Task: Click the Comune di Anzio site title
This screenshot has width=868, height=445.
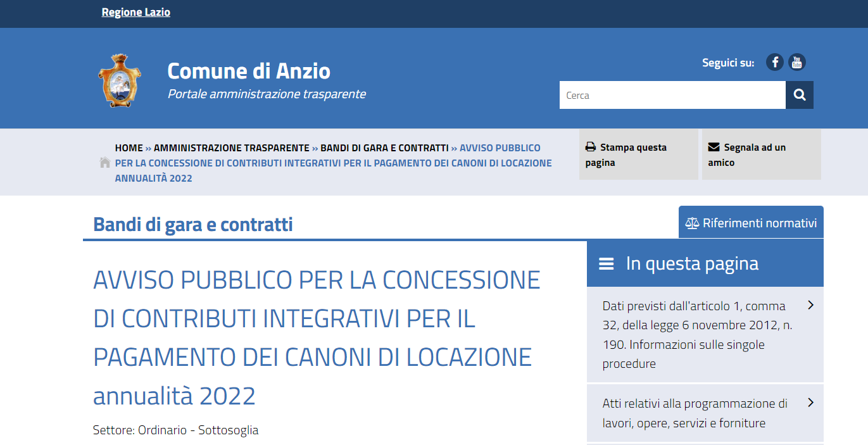Action: click(249, 70)
